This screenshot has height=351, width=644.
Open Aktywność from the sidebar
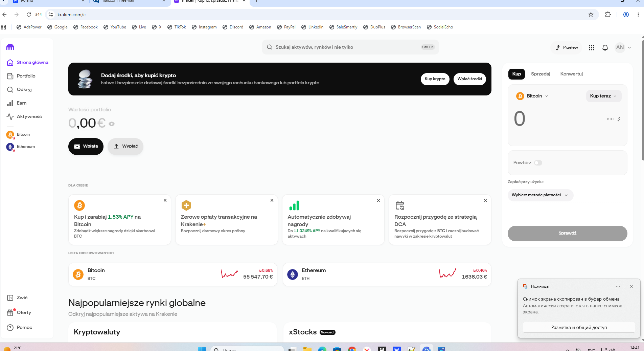pos(24,117)
